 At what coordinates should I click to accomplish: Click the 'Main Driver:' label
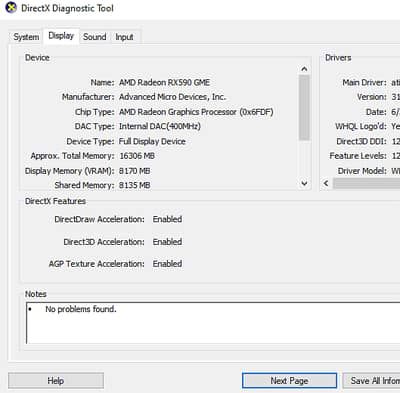[364, 82]
